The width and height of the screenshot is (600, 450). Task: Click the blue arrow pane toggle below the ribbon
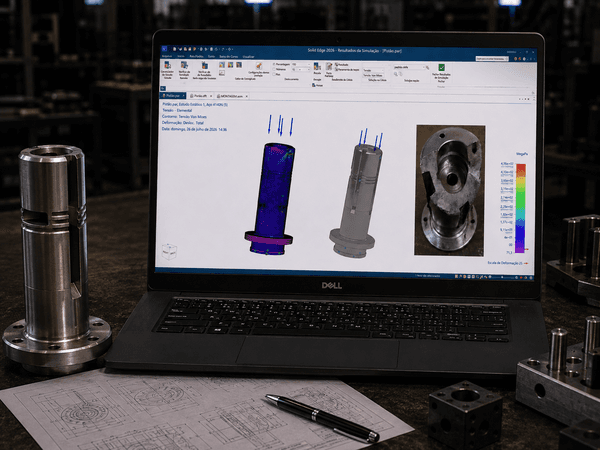click(x=163, y=88)
